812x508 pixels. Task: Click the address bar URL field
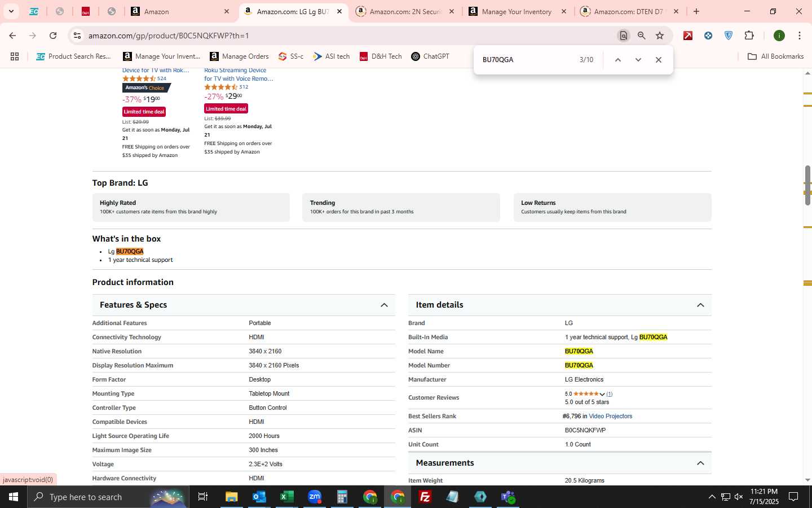pos(350,36)
